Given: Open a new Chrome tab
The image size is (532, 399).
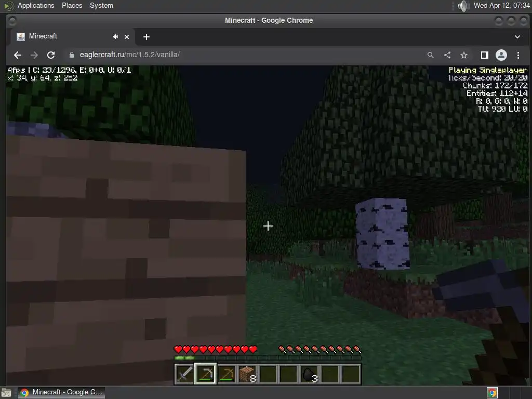Looking at the screenshot, I should click(146, 37).
